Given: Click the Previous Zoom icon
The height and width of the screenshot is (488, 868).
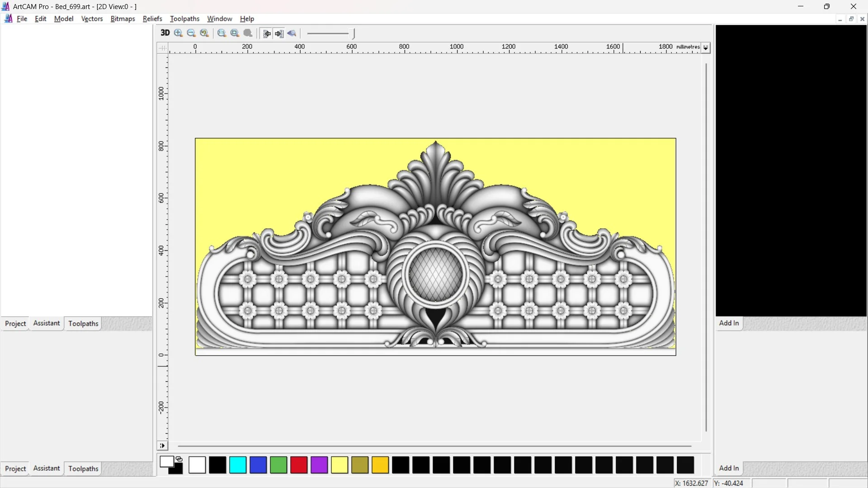Looking at the screenshot, I should tap(204, 33).
